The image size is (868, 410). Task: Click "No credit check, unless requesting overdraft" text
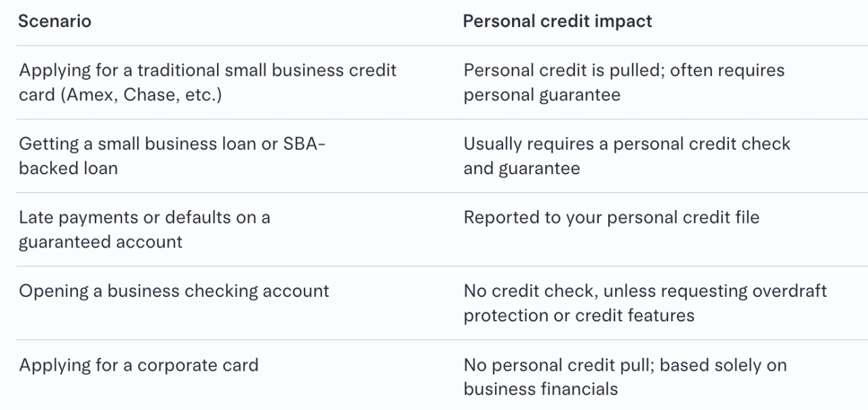645,291
